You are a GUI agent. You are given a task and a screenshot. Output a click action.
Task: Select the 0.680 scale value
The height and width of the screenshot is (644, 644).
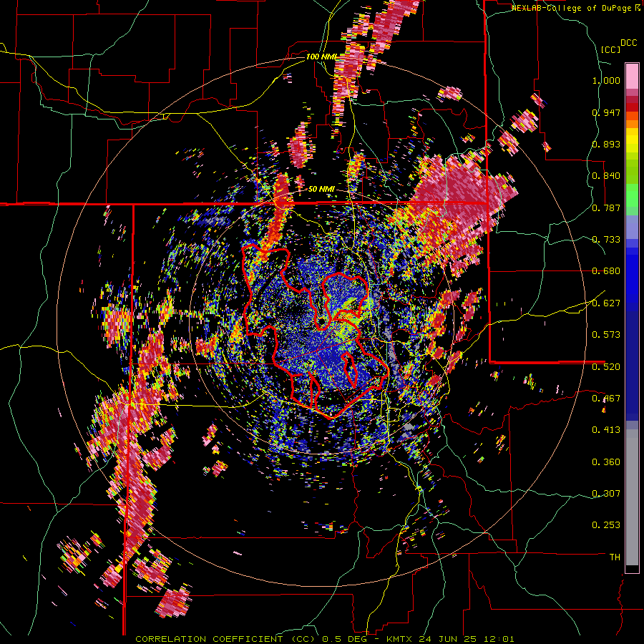point(606,271)
